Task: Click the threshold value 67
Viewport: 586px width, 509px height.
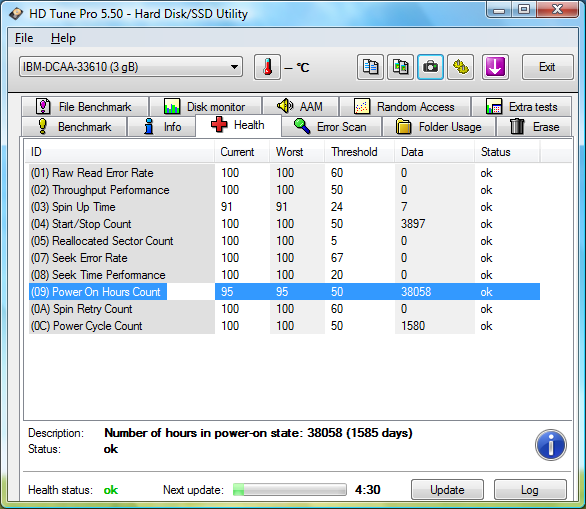Action: coord(337,258)
